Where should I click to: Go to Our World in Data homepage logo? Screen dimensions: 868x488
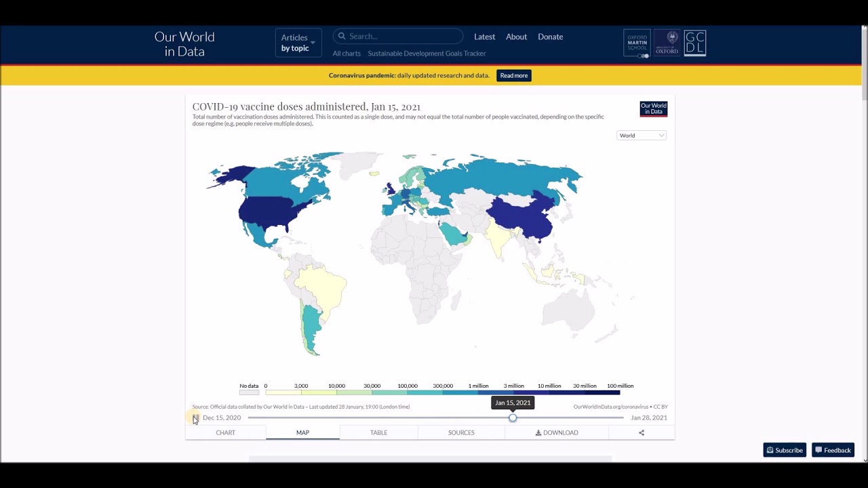coord(184,44)
